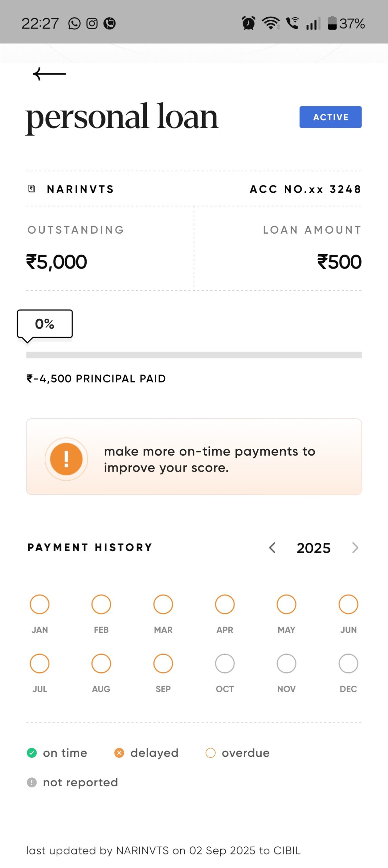Viewport: 388px width, 868px height.
Task: Tap the green on time legend icon
Action: coord(32,753)
